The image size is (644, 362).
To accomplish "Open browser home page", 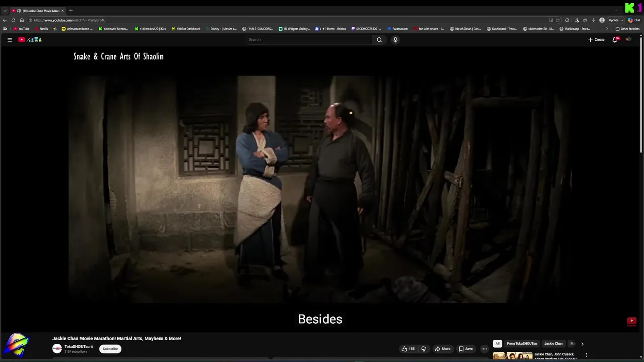I will [22, 20].
